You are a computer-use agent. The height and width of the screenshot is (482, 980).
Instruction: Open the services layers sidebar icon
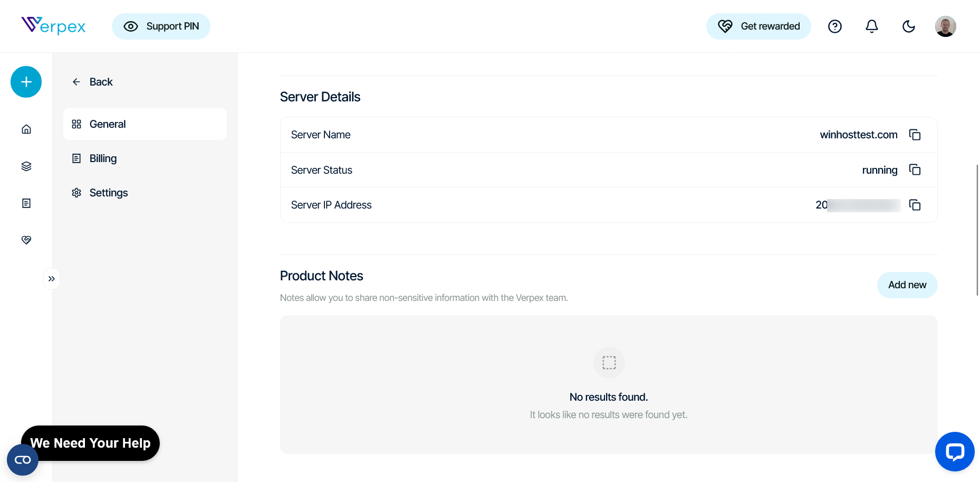[x=26, y=166]
